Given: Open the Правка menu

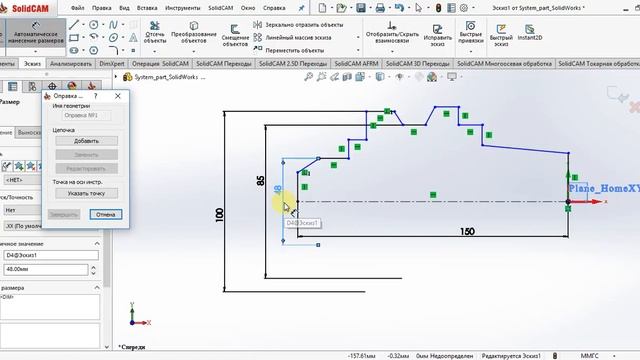Looking at the screenshot, I should click(x=102, y=8).
